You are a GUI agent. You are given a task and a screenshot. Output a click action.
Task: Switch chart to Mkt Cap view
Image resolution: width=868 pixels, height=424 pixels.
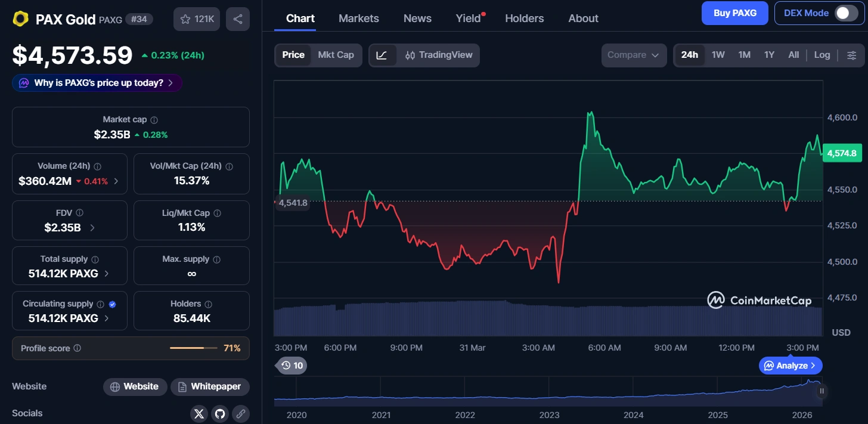point(336,55)
